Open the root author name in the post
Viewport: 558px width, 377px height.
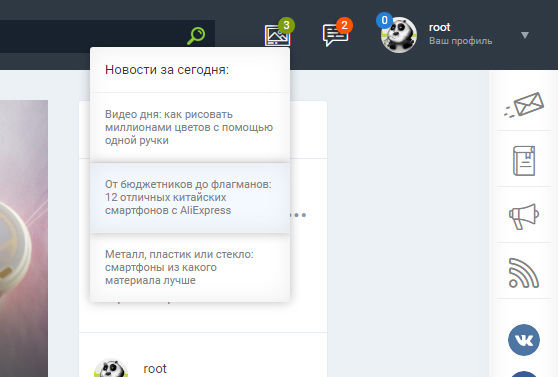click(x=155, y=369)
